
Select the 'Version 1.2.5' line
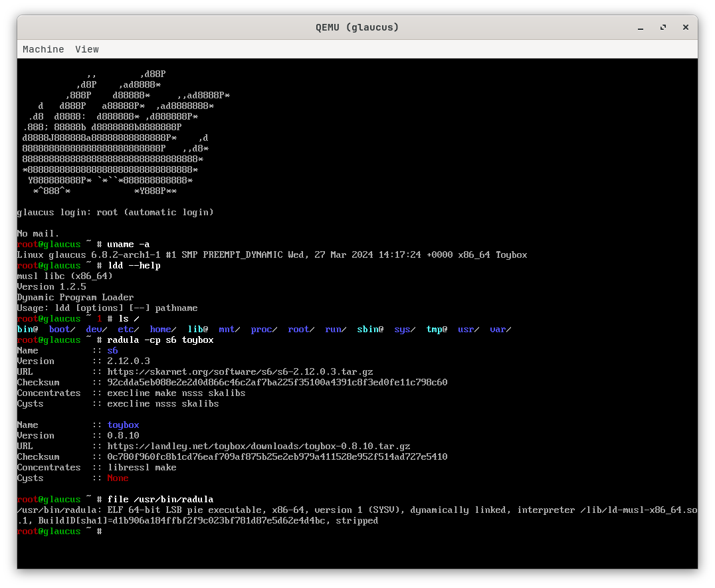tap(52, 287)
